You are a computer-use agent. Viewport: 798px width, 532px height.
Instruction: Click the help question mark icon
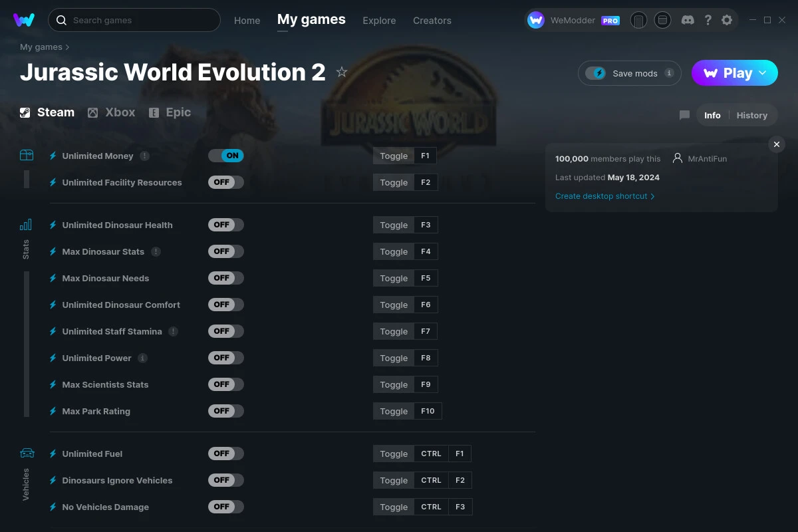[x=708, y=20]
